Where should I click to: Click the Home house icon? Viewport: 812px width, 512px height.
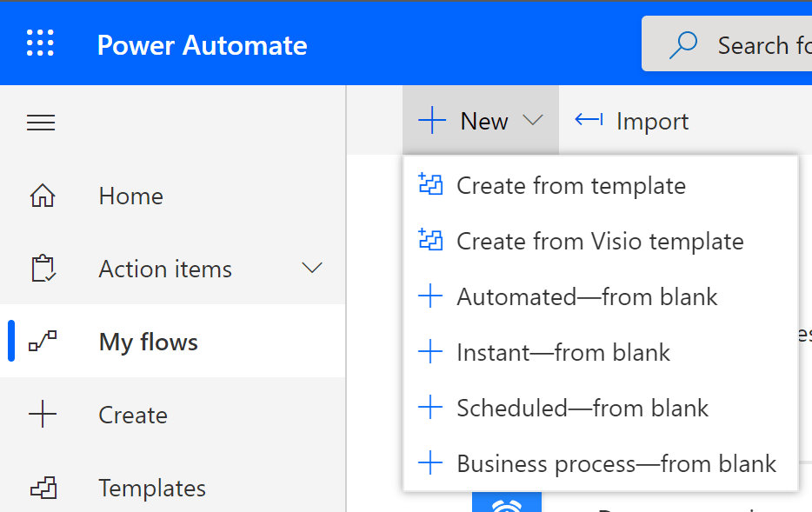(42, 196)
